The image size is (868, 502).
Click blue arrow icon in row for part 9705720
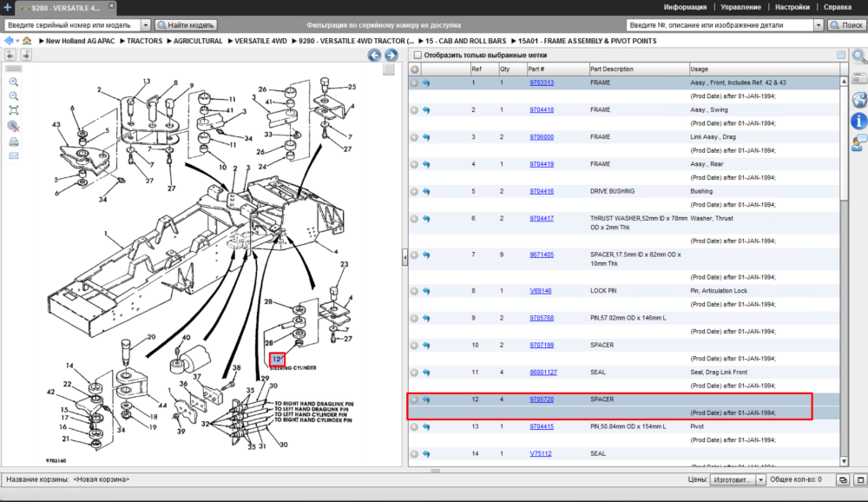click(x=426, y=400)
